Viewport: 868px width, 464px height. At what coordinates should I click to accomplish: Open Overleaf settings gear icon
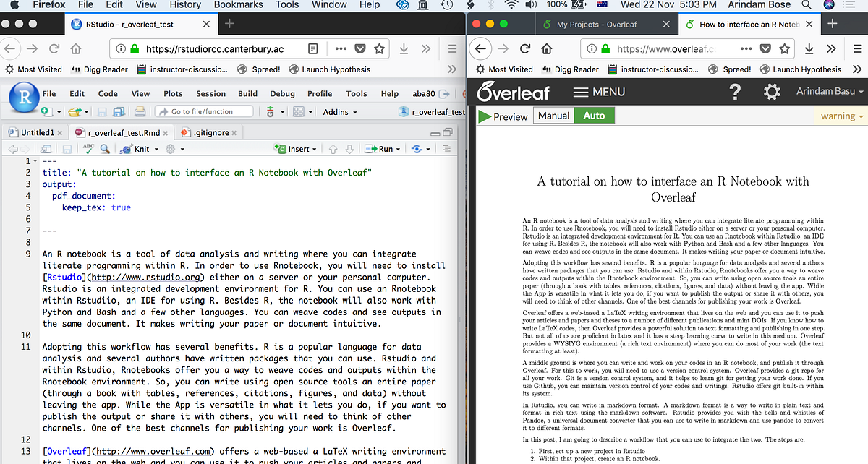(x=773, y=92)
